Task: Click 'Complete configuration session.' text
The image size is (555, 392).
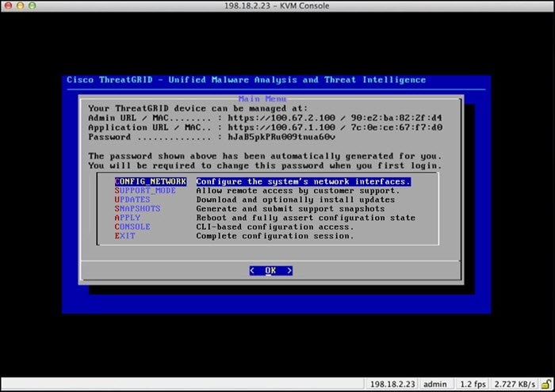Action: (274, 236)
